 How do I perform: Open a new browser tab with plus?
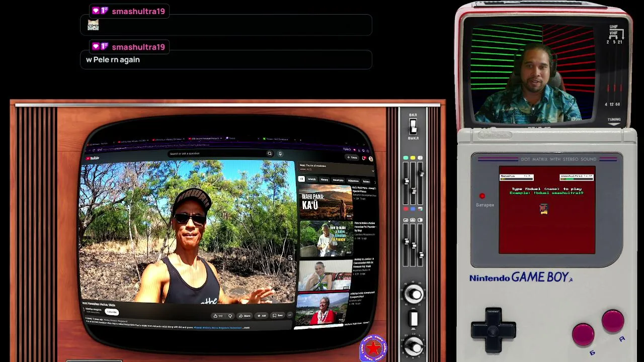(x=301, y=140)
